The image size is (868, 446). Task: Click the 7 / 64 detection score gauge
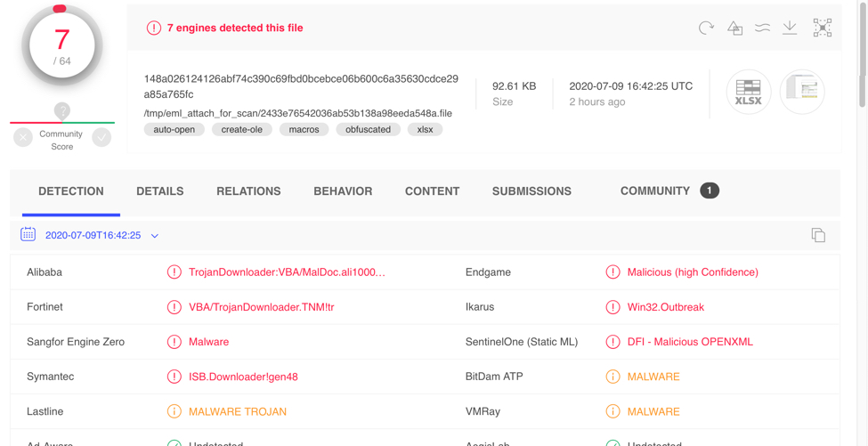click(62, 46)
